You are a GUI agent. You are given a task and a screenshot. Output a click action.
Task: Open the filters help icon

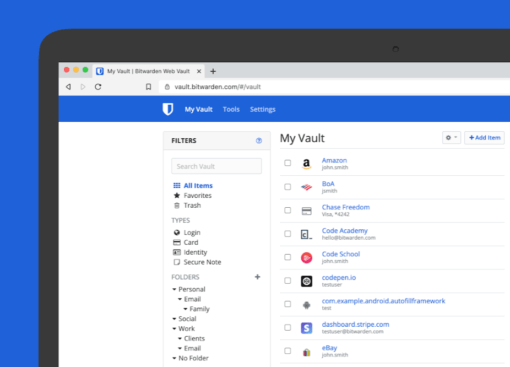pyautogui.click(x=259, y=141)
